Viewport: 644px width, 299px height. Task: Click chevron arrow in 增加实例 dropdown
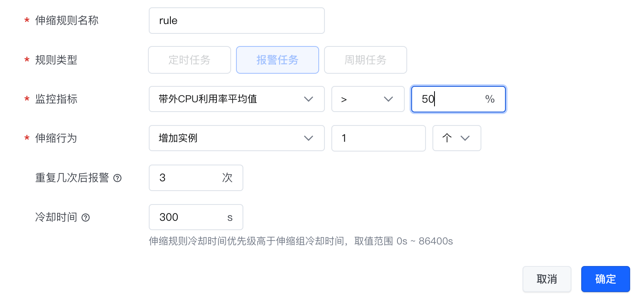(309, 138)
